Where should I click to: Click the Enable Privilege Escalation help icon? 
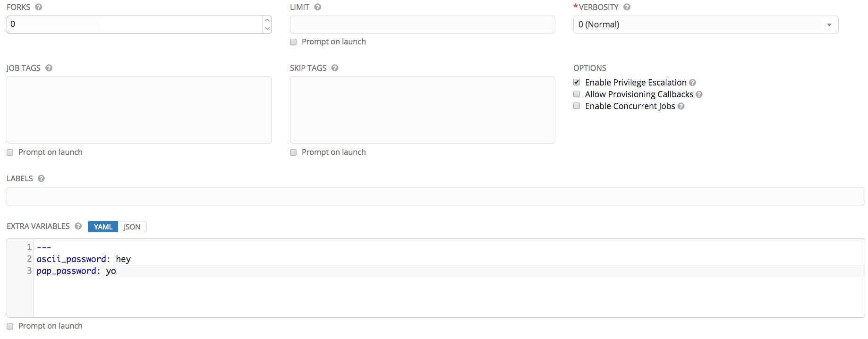pyautogui.click(x=692, y=82)
